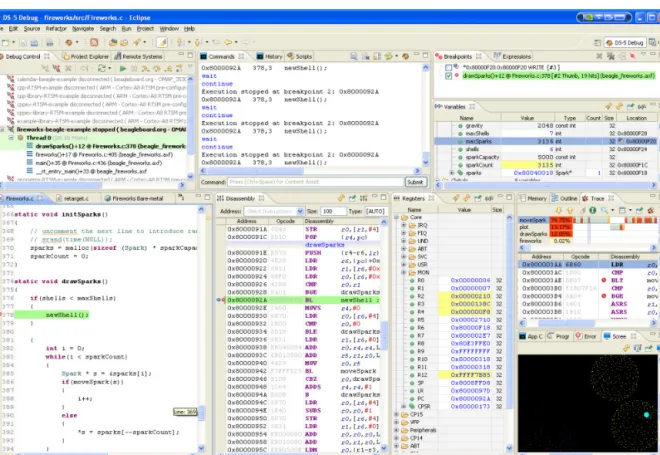Enable the 0x80000F20 WRITE watchpoint checkbox
Viewport: 660px width, 455px height.
448,67
